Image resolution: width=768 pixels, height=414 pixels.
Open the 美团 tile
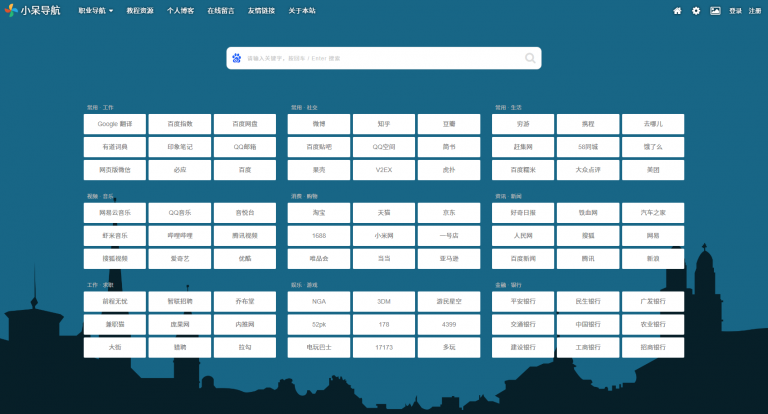653,170
